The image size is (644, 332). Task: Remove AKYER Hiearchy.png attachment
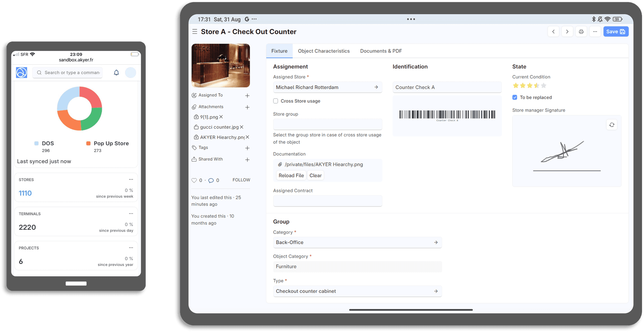click(247, 137)
